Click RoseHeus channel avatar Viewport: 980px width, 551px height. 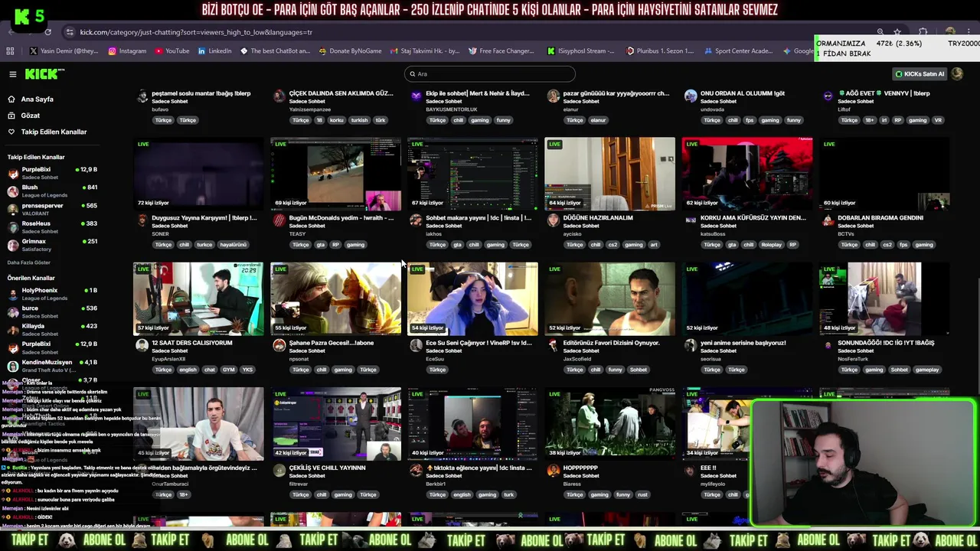pos(13,227)
